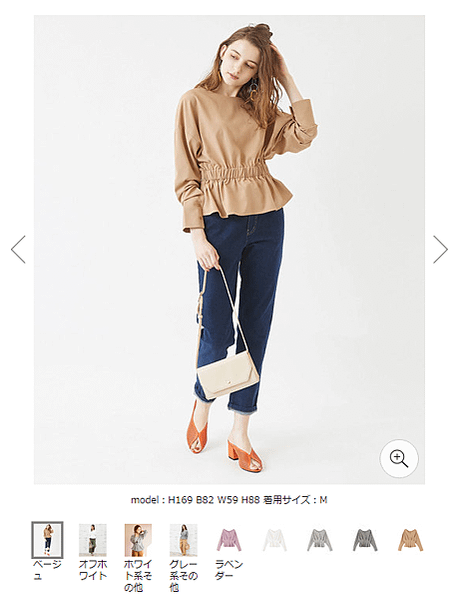
Task: Open the magnifier zoom view of photo
Action: pyautogui.click(x=399, y=458)
